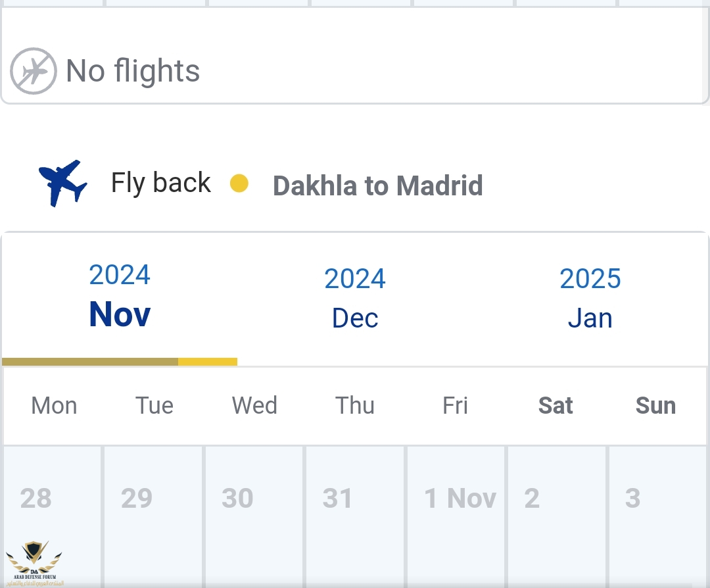Click the Fly back label
The width and height of the screenshot is (710, 588).
pos(160,183)
